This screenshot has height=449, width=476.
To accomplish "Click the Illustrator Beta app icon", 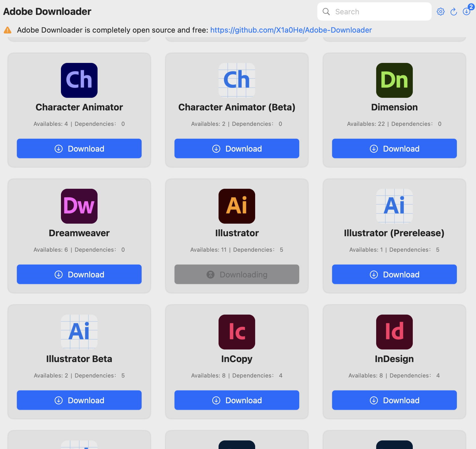I will tap(79, 332).
